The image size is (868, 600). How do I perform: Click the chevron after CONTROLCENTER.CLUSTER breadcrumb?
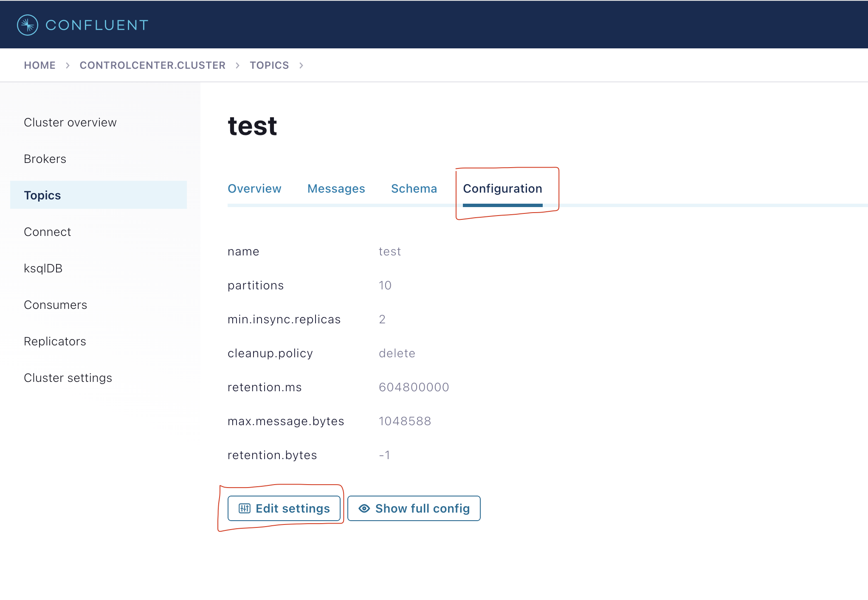[x=238, y=65]
